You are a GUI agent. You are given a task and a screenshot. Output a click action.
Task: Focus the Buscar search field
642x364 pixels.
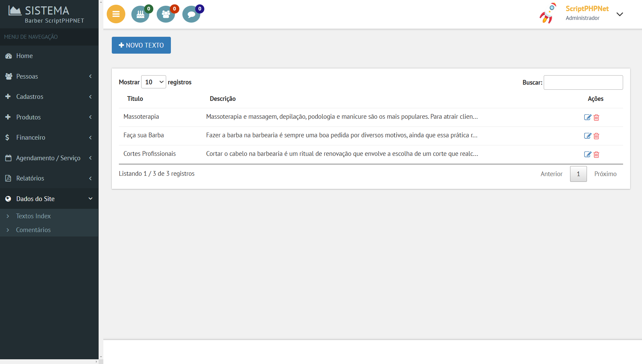[x=583, y=82]
